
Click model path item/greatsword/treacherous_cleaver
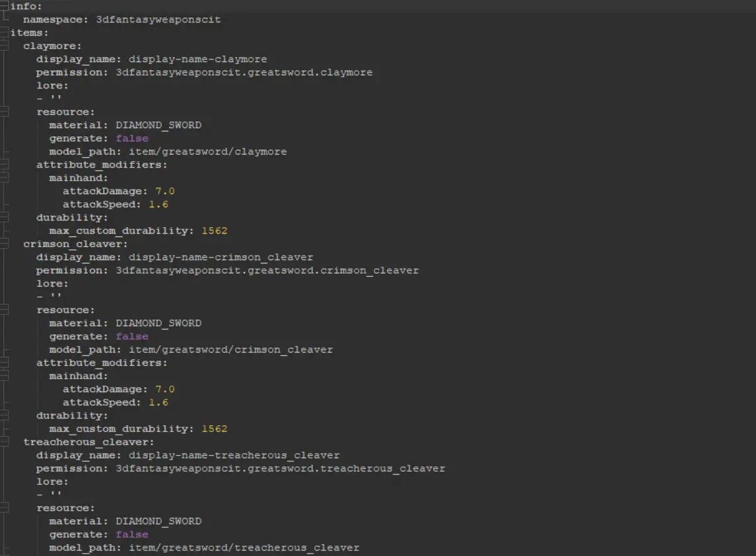point(244,548)
